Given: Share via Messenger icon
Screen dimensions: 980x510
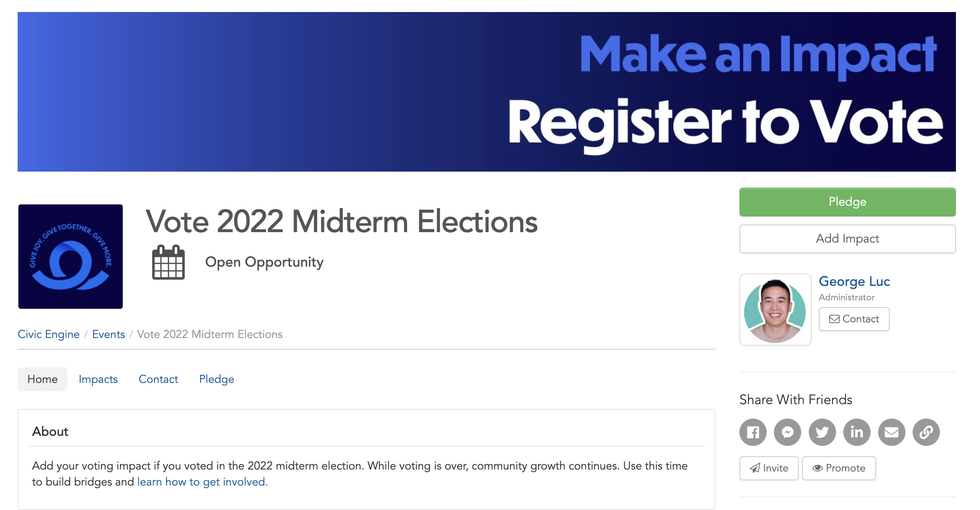Looking at the screenshot, I should click(788, 432).
